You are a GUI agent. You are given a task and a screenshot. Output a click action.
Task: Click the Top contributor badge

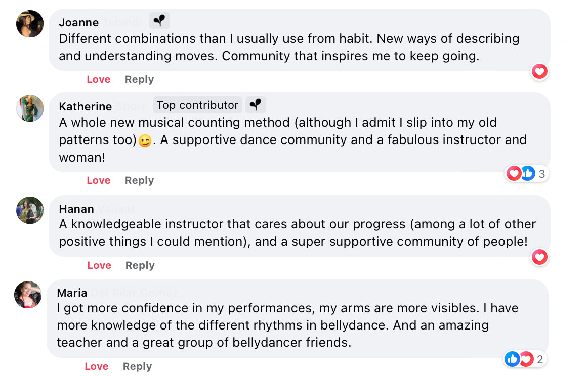tap(198, 105)
